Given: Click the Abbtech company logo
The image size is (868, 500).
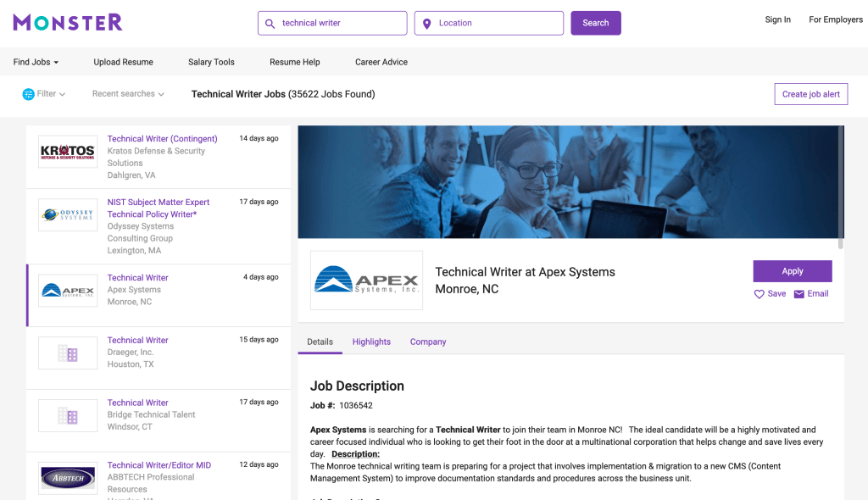Looking at the screenshot, I should [68, 478].
